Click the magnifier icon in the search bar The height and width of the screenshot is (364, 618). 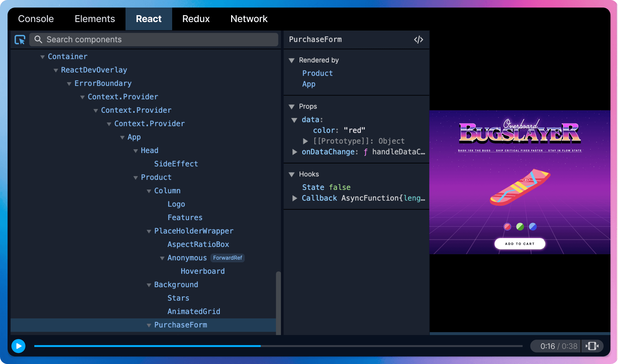(38, 40)
